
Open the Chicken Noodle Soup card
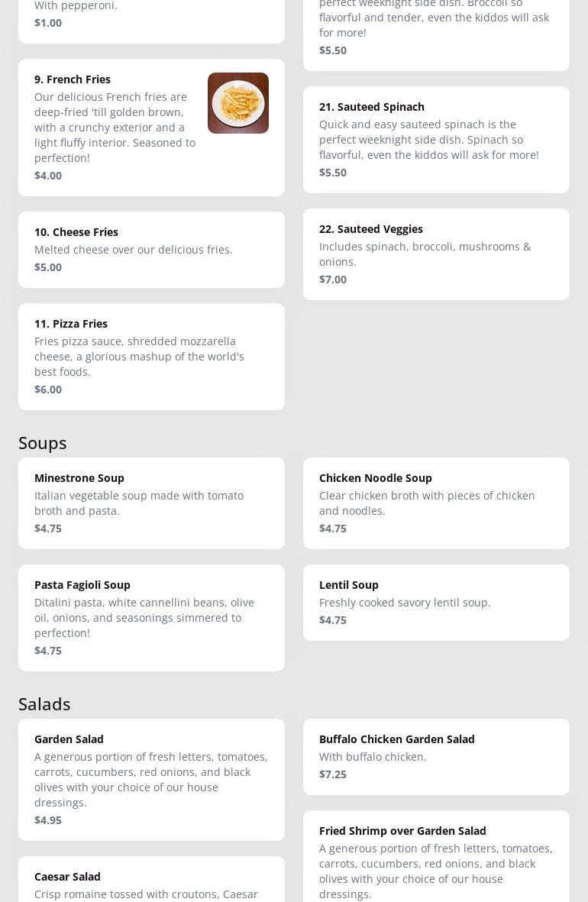click(x=435, y=503)
